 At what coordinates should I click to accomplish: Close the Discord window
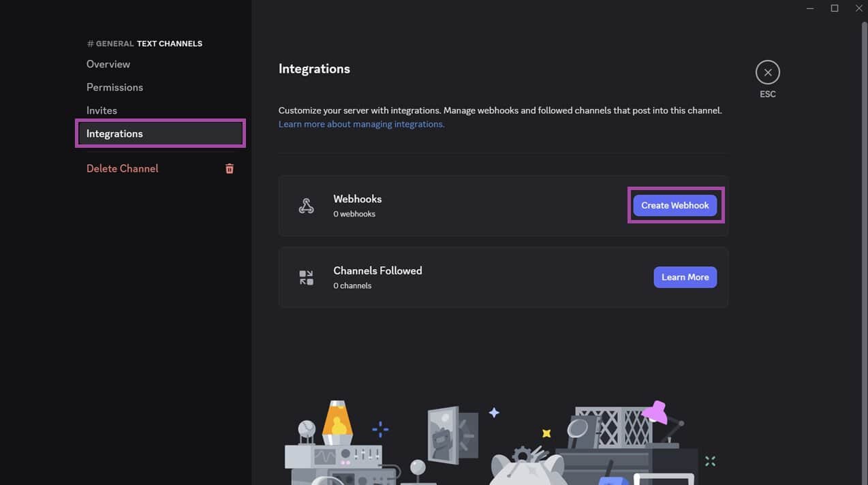pyautogui.click(x=858, y=8)
